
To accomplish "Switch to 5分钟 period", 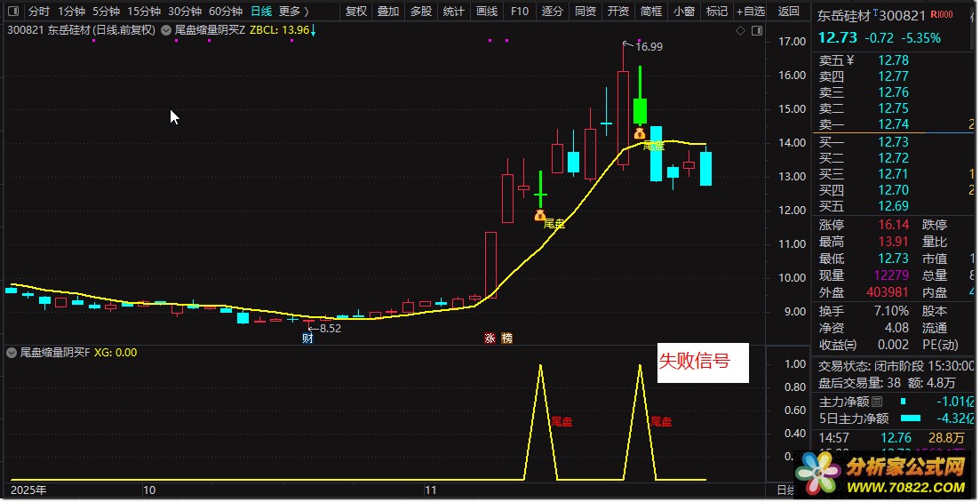I will [x=107, y=12].
